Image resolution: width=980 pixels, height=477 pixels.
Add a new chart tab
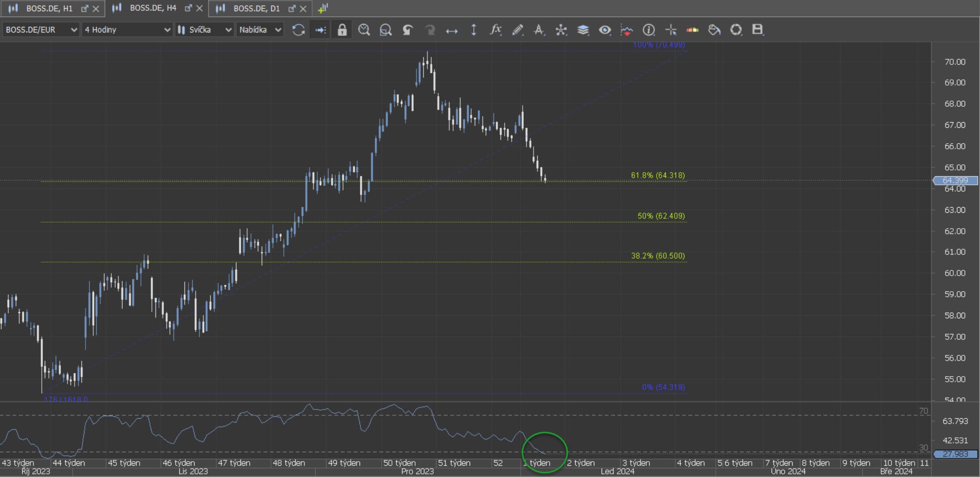(x=323, y=8)
